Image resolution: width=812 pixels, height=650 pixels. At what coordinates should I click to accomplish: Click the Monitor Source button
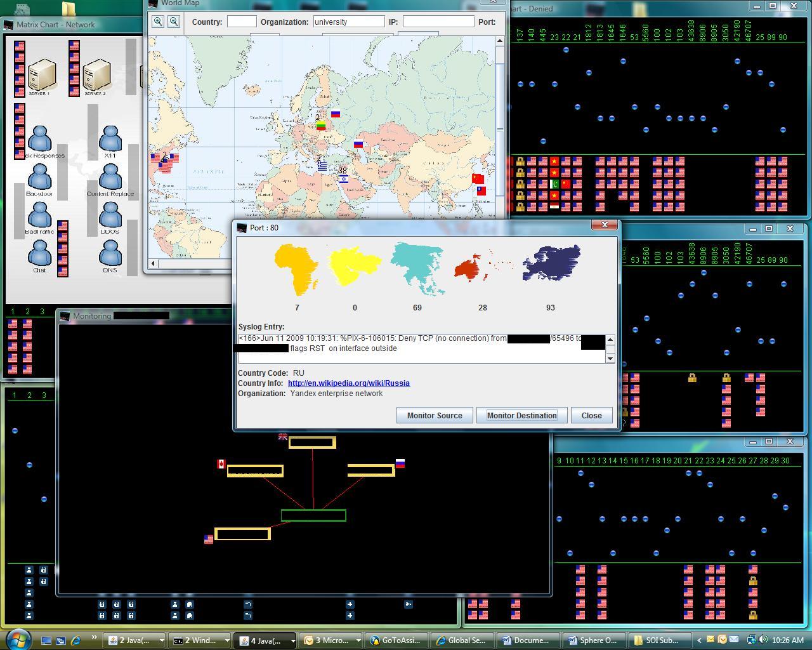coord(435,415)
